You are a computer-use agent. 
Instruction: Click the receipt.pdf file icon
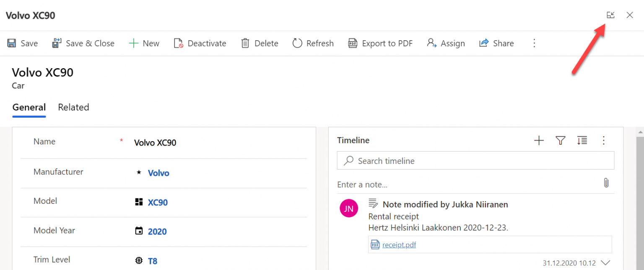(375, 245)
